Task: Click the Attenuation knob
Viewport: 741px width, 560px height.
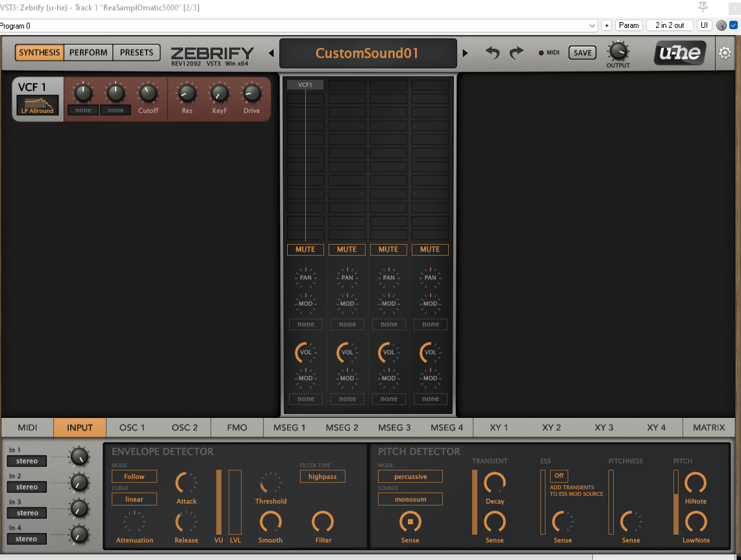Action: pos(134,522)
